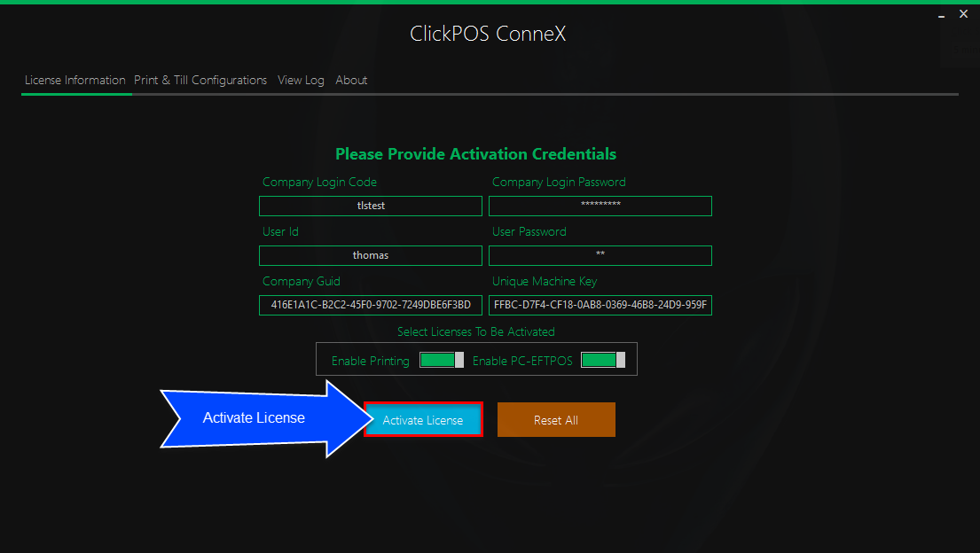The height and width of the screenshot is (553, 980).
Task: Go to the About tab
Action: coord(351,80)
